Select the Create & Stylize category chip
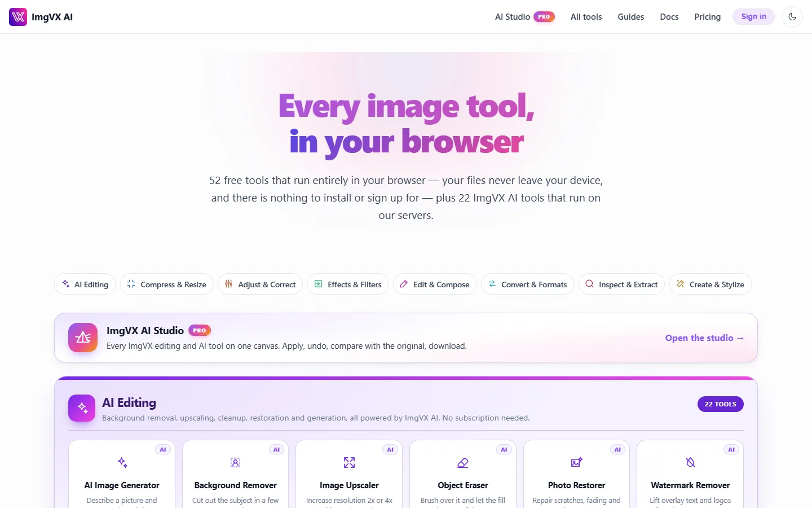The height and width of the screenshot is (508, 812). point(710,284)
